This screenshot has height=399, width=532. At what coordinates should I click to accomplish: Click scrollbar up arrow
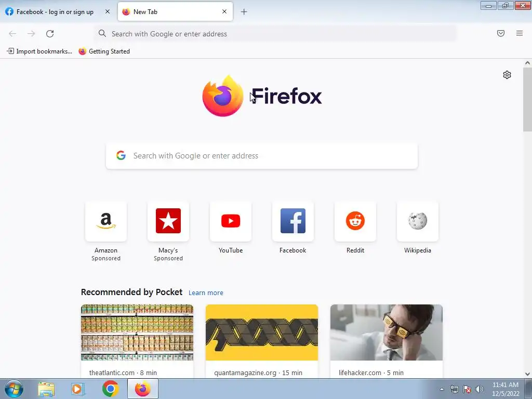527,63
